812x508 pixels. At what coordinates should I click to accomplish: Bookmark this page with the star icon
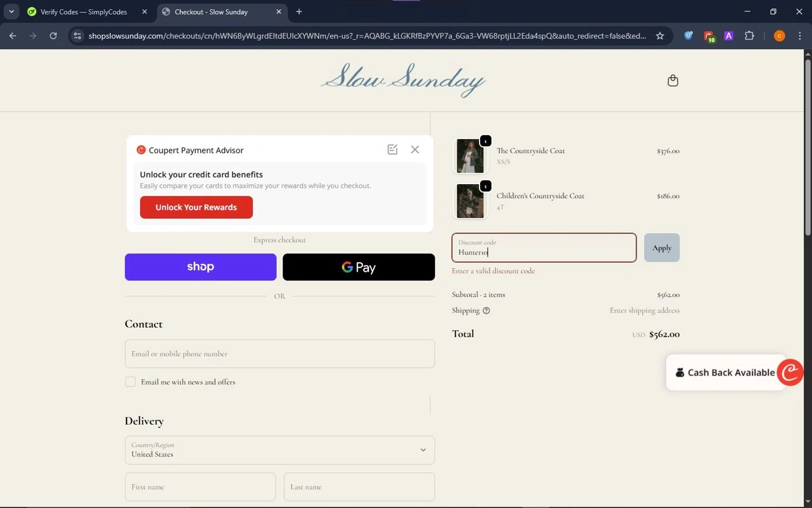coord(660,36)
